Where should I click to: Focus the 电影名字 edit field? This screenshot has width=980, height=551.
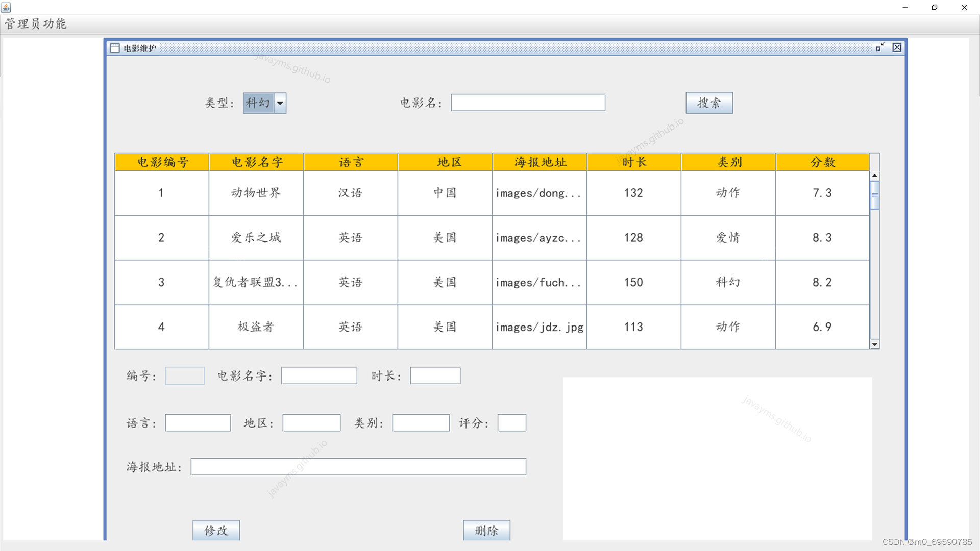[x=319, y=376]
